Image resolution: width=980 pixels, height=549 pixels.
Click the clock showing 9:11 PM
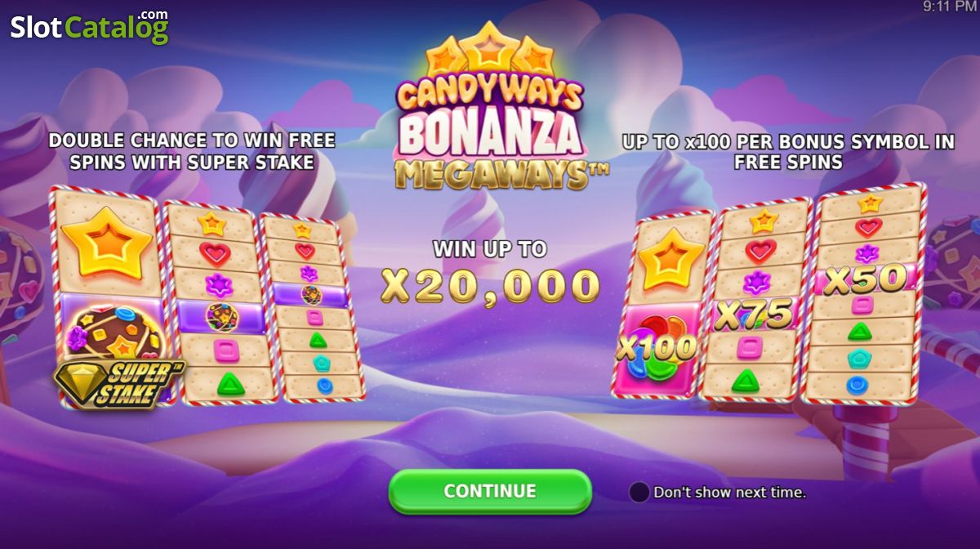click(x=950, y=7)
